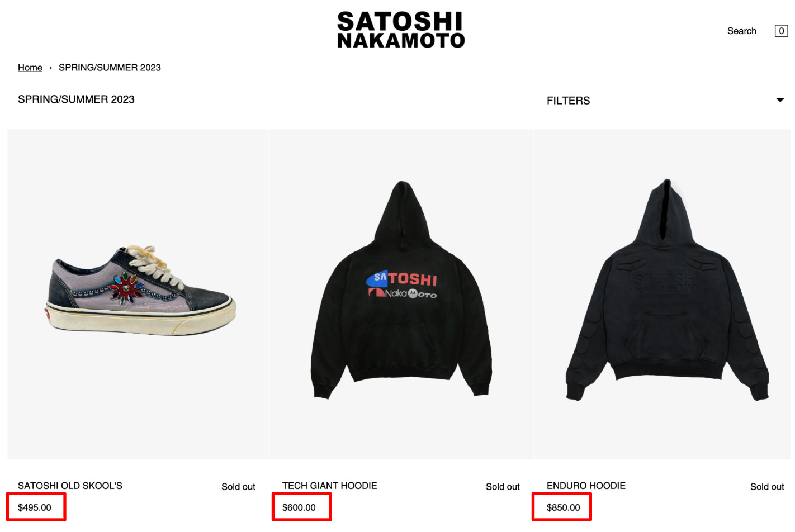Click Sold out label for Enduro Hoodie
Image resolution: width=795 pixels, height=532 pixels.
point(767,487)
